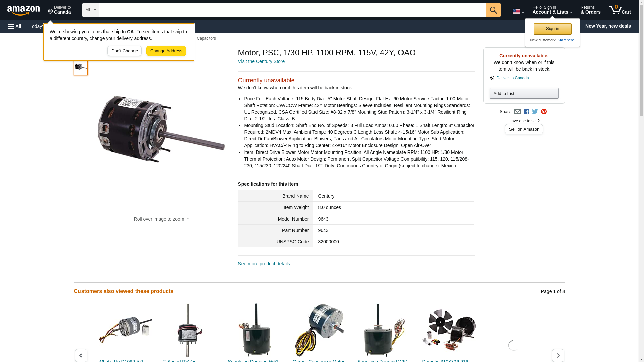This screenshot has height=362, width=644.
Task: Open Returns & Orders
Action: (590, 10)
